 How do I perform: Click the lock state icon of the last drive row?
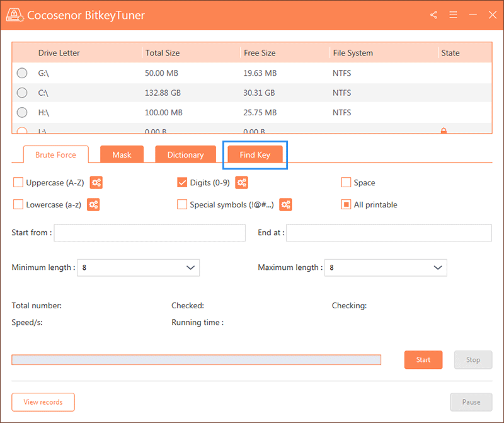tap(444, 130)
